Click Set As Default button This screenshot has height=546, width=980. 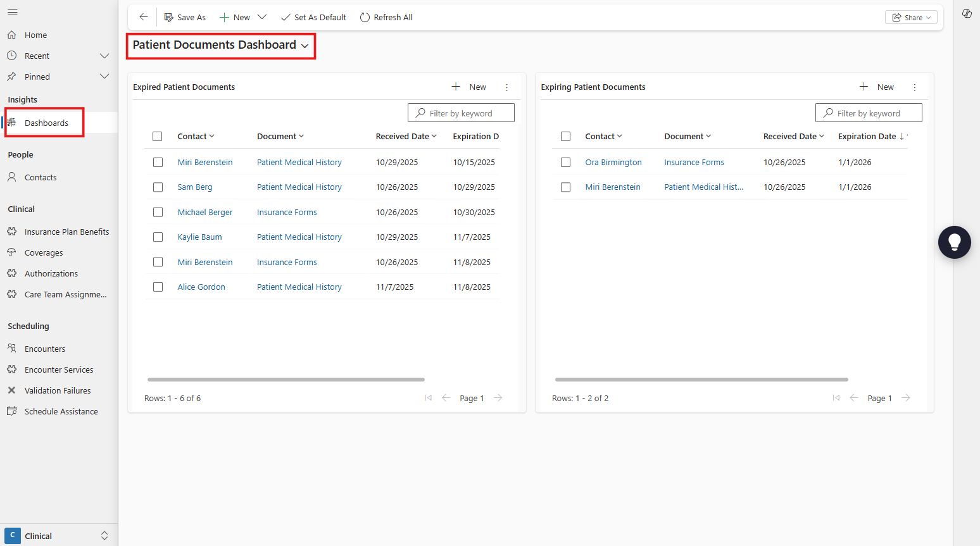pyautogui.click(x=314, y=18)
